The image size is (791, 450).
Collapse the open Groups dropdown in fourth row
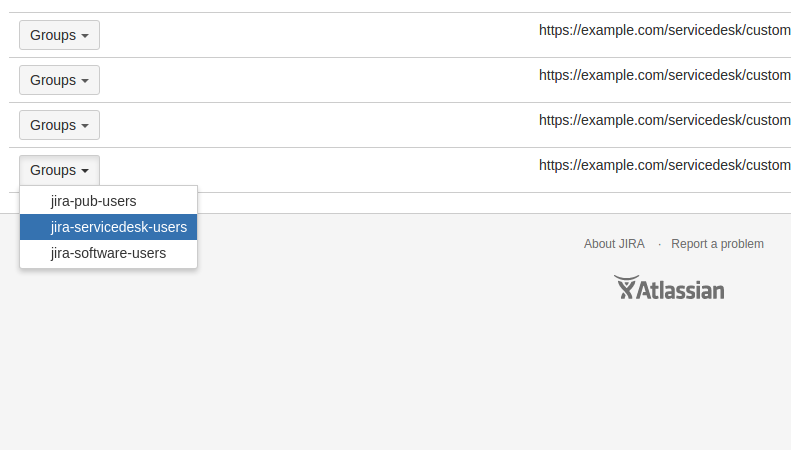59,170
